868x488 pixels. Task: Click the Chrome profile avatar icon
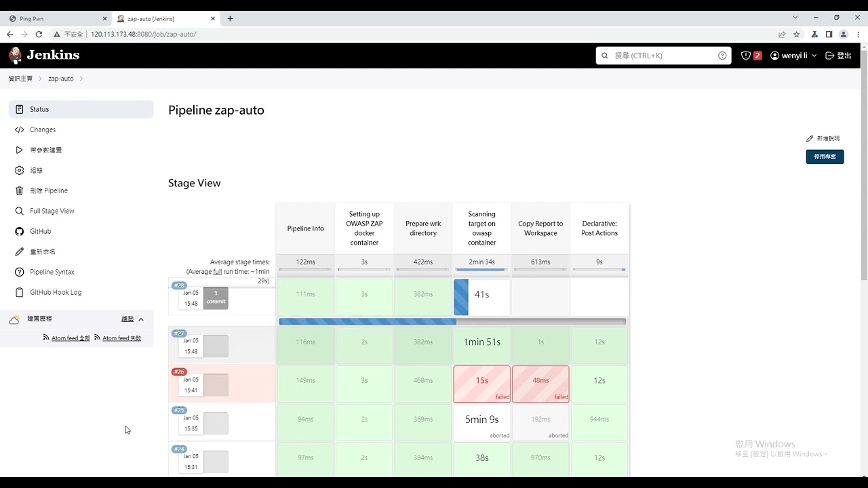point(844,34)
